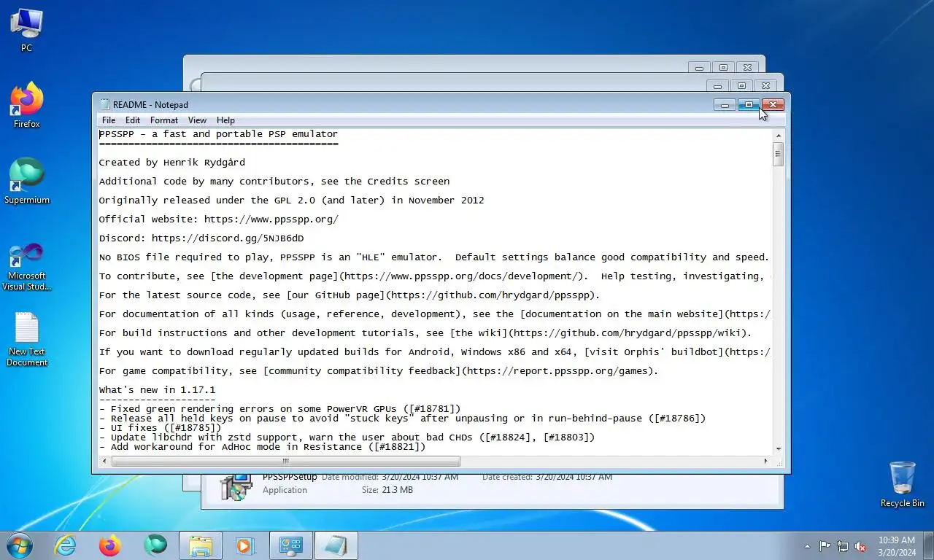Launch Firefox from the taskbar

[x=110, y=545]
